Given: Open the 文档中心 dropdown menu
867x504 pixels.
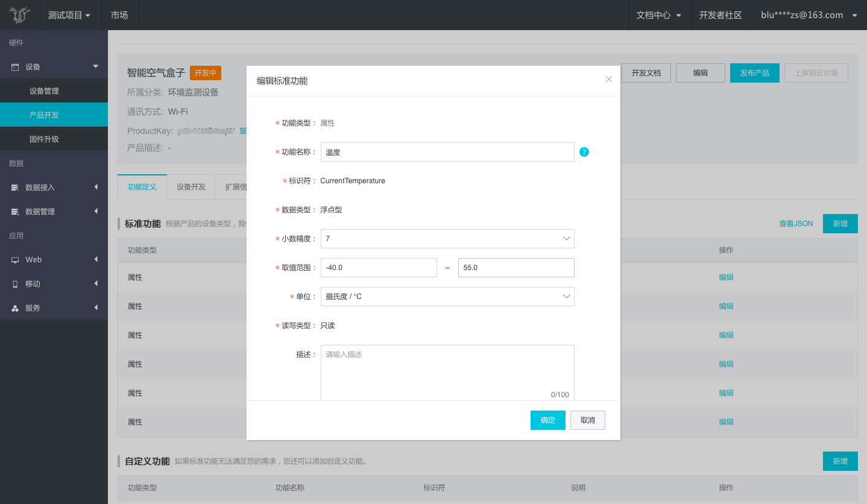Looking at the screenshot, I should pyautogui.click(x=659, y=15).
